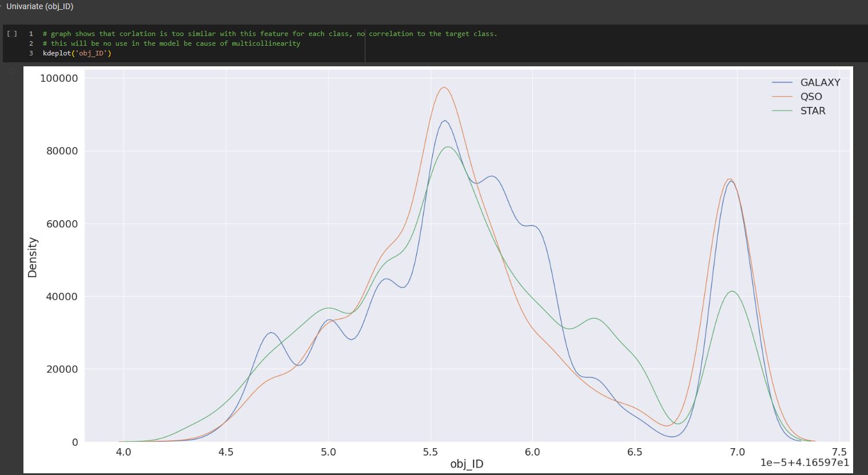Click the 1e-5+4.16597e1 axis offset text
Screen dimensions: 868x475
(805, 462)
